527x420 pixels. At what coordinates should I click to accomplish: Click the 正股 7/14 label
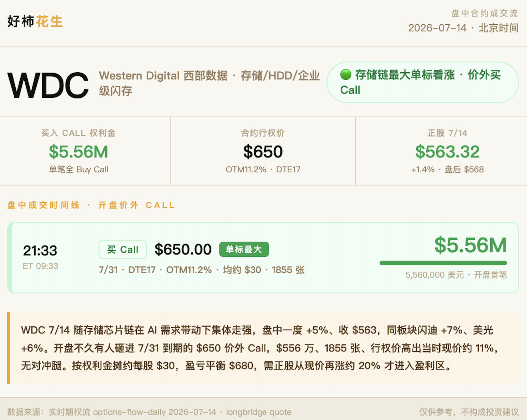(x=447, y=133)
